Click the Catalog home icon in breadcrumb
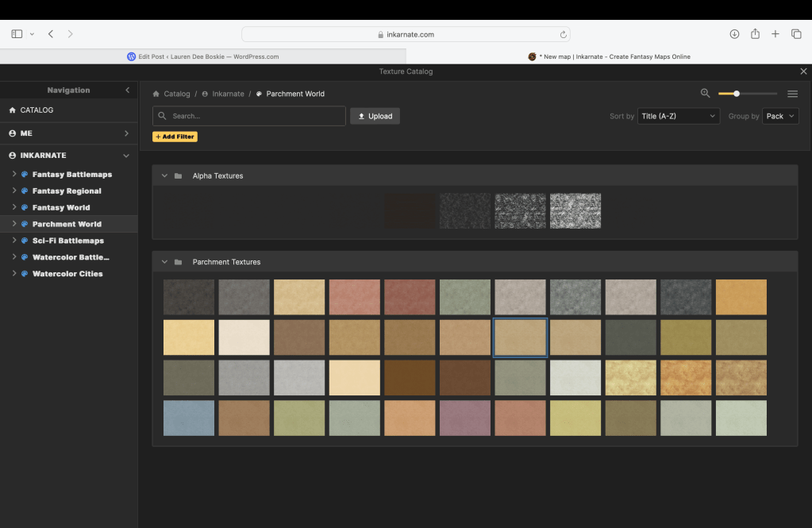 tap(156, 94)
